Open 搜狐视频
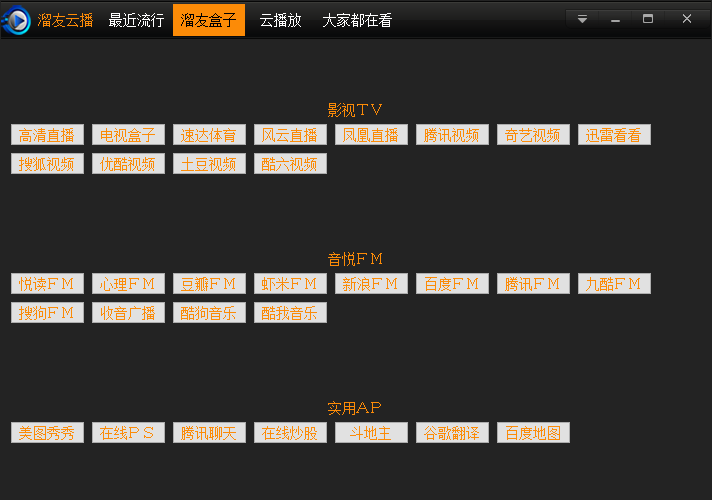 47,163
